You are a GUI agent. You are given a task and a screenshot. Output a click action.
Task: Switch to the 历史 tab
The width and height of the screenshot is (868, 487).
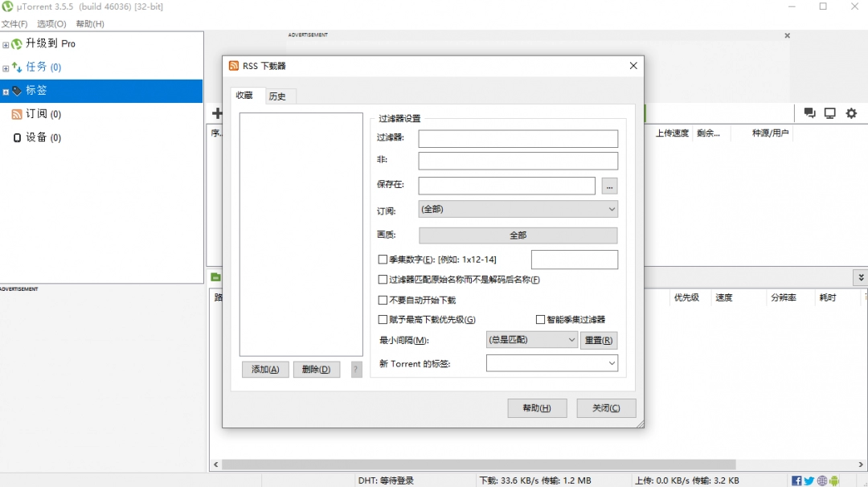coord(279,96)
